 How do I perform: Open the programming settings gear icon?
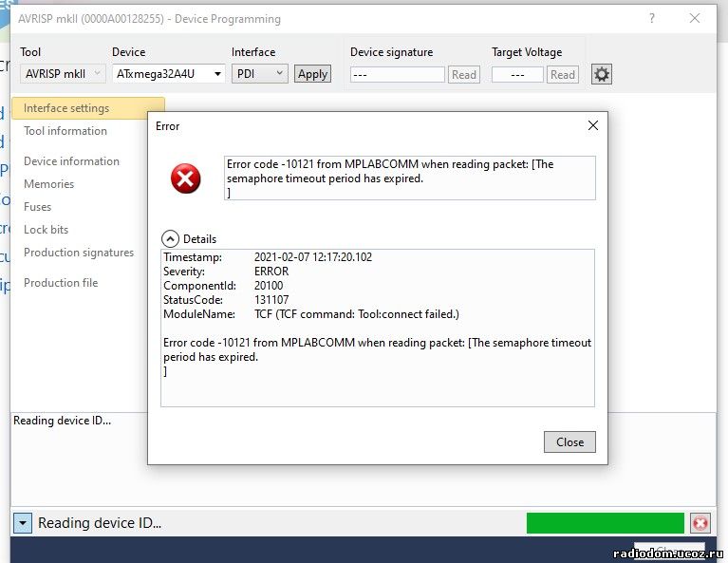click(601, 74)
